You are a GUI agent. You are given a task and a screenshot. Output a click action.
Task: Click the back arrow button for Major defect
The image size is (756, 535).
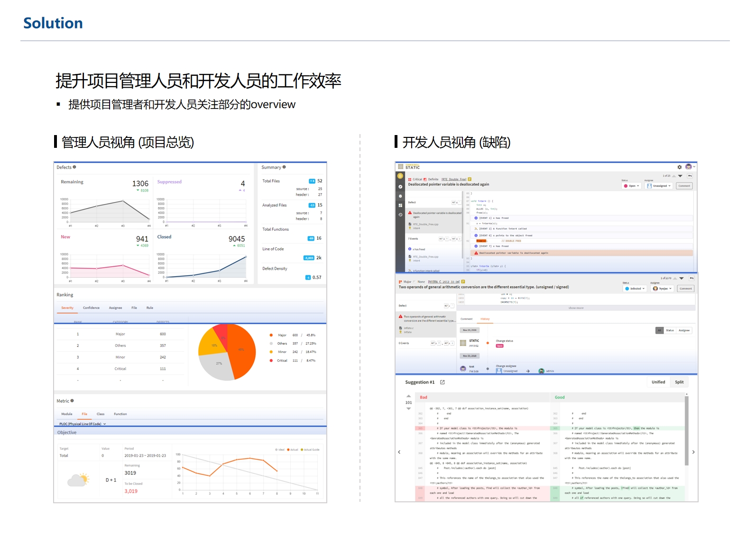tap(691, 278)
